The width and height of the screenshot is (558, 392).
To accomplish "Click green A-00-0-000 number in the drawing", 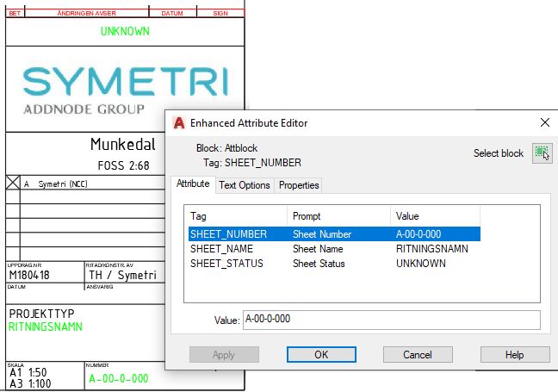I will [119, 378].
